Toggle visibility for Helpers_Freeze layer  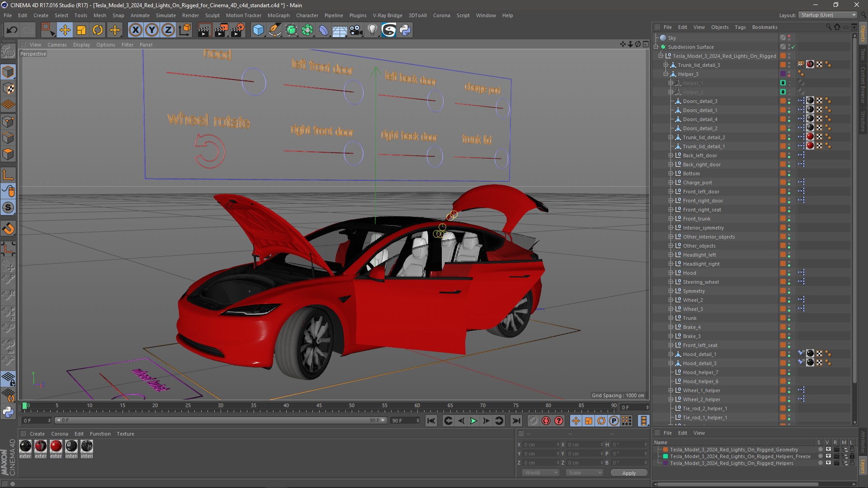[828, 456]
